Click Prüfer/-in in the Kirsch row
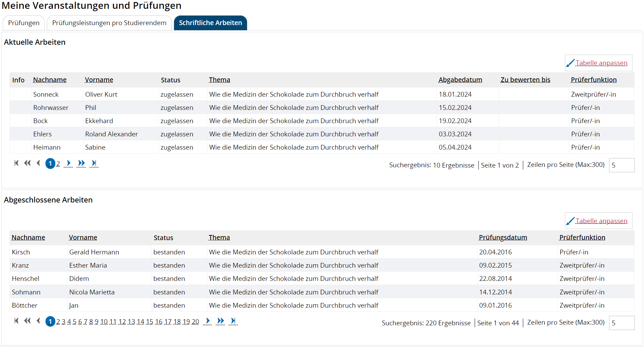Viewport: 644px width, 347px height. coord(574,252)
